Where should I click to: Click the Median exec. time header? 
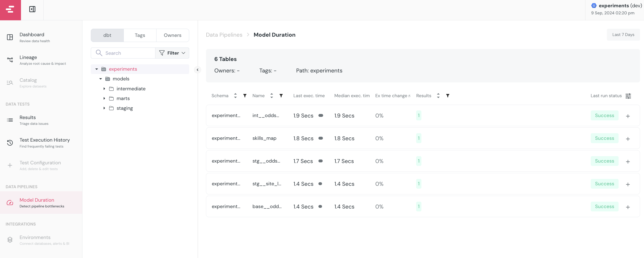pyautogui.click(x=352, y=96)
